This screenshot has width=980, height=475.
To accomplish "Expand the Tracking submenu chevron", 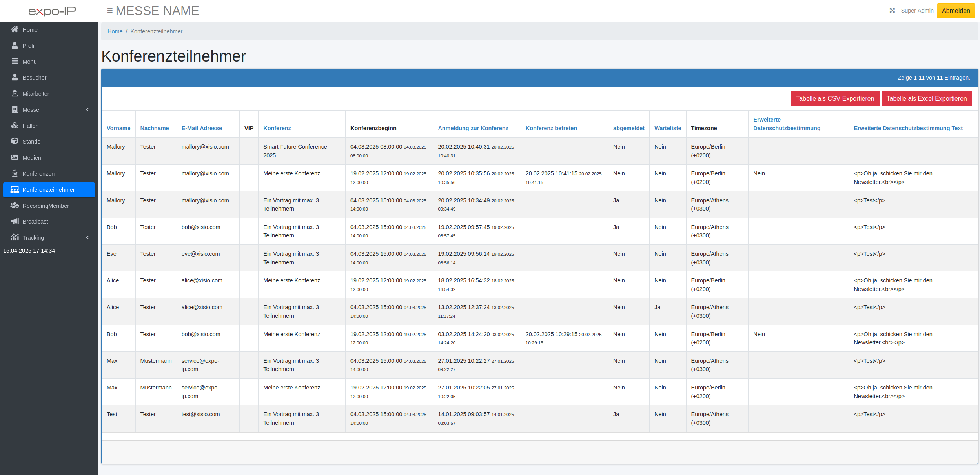I will click(x=87, y=238).
